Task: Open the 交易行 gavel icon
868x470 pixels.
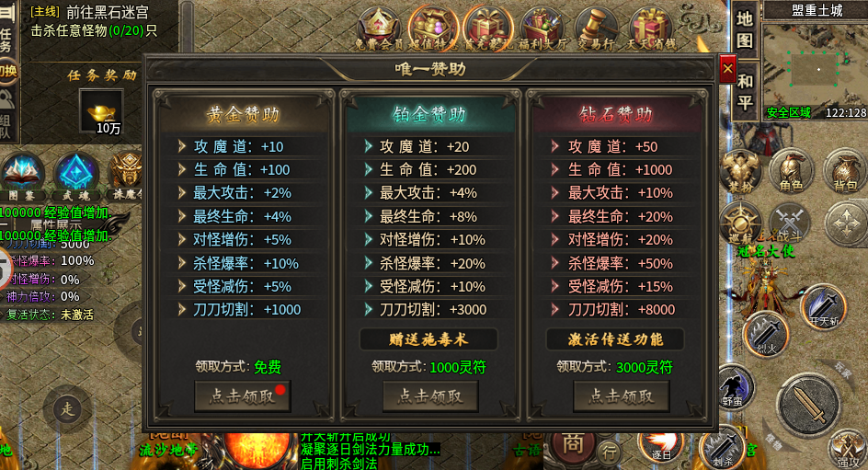Action: 596,29
